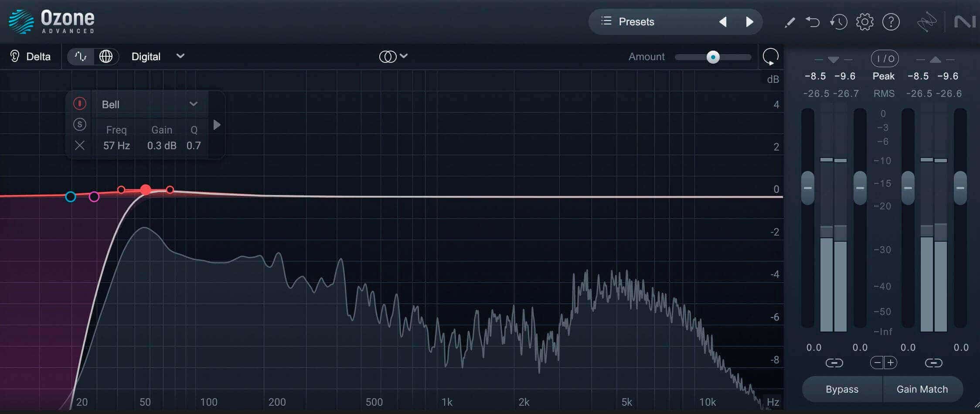This screenshot has height=414, width=980.
Task: Expand the band panel arrow
Action: pyautogui.click(x=217, y=125)
